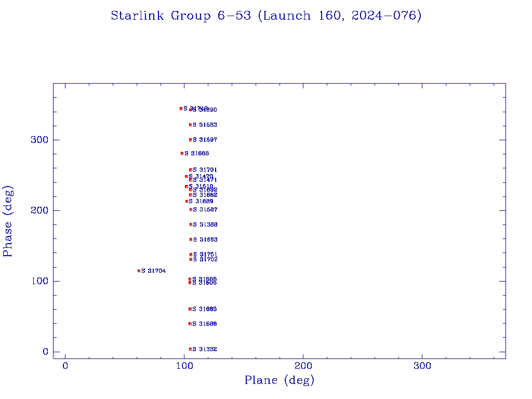Click the S 31663 satellite label
The height and width of the screenshot is (399, 532).
click(205, 240)
